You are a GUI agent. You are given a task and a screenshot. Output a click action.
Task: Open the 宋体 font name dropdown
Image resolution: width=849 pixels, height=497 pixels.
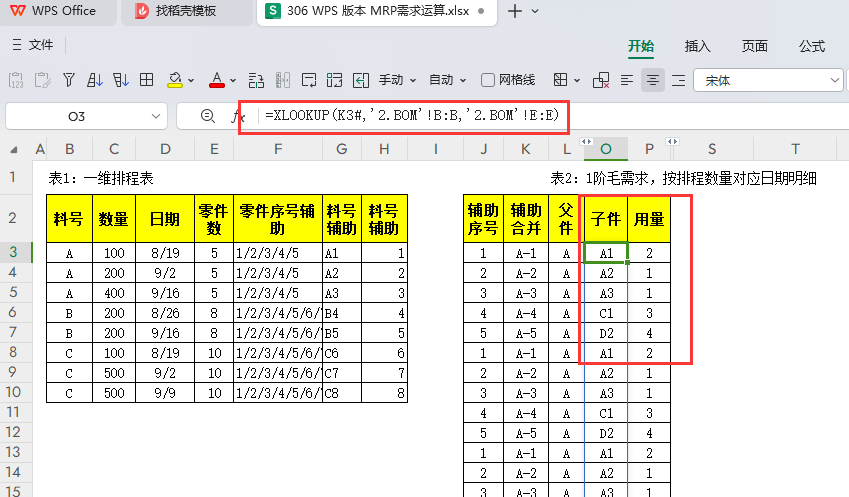pos(834,81)
